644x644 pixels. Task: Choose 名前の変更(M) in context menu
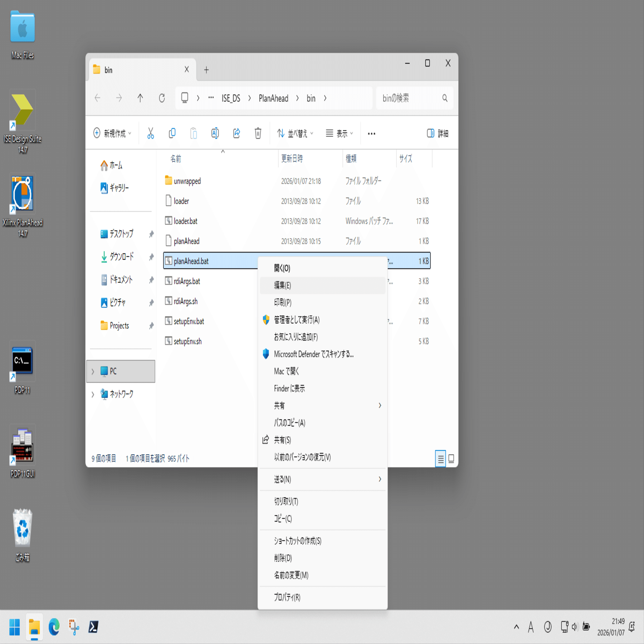click(323, 575)
